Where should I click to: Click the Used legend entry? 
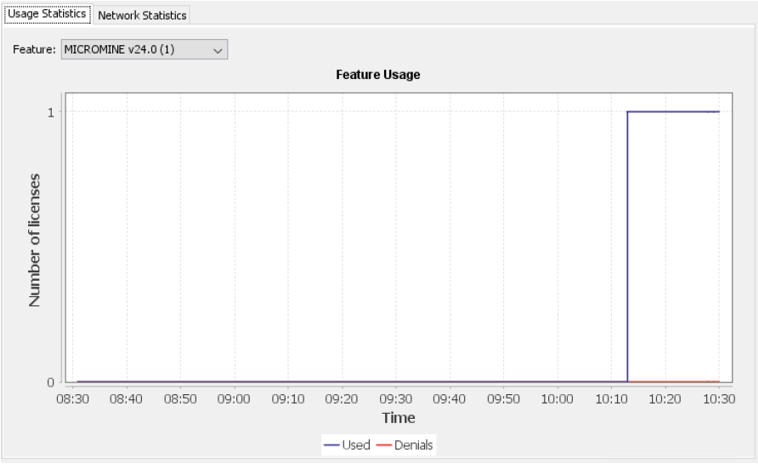(347, 445)
